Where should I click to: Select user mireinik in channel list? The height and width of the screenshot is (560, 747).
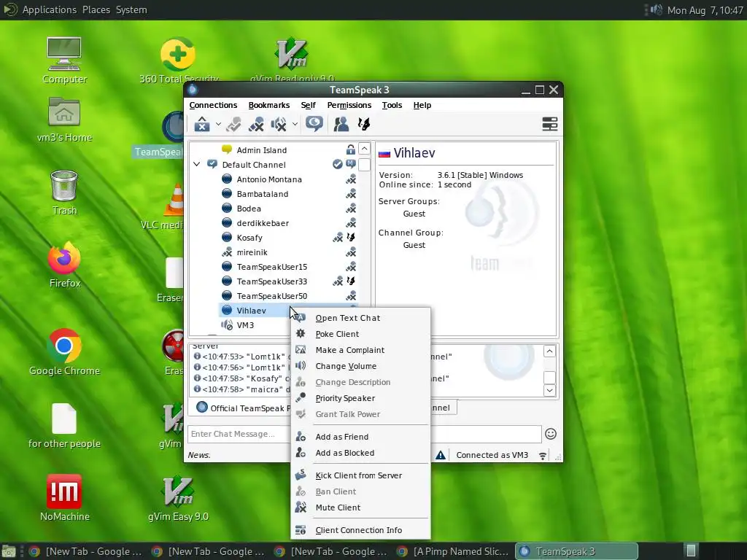[252, 252]
